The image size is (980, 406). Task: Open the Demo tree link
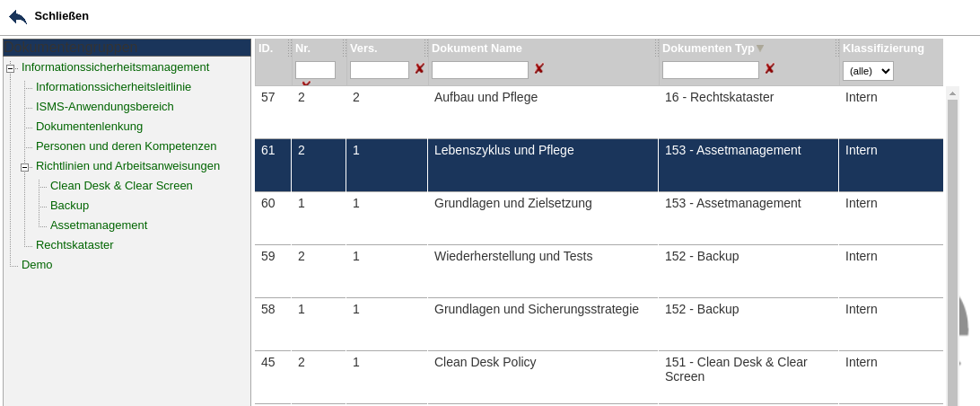(37, 264)
